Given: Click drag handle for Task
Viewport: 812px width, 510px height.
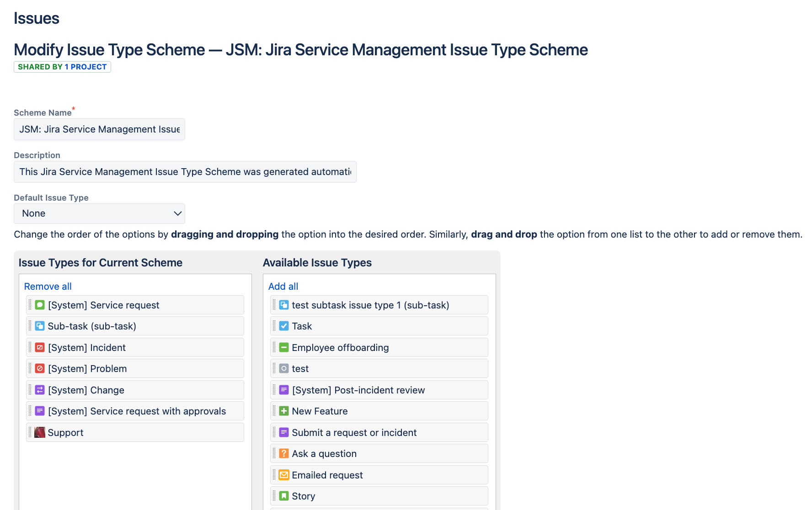Looking at the screenshot, I should (274, 326).
